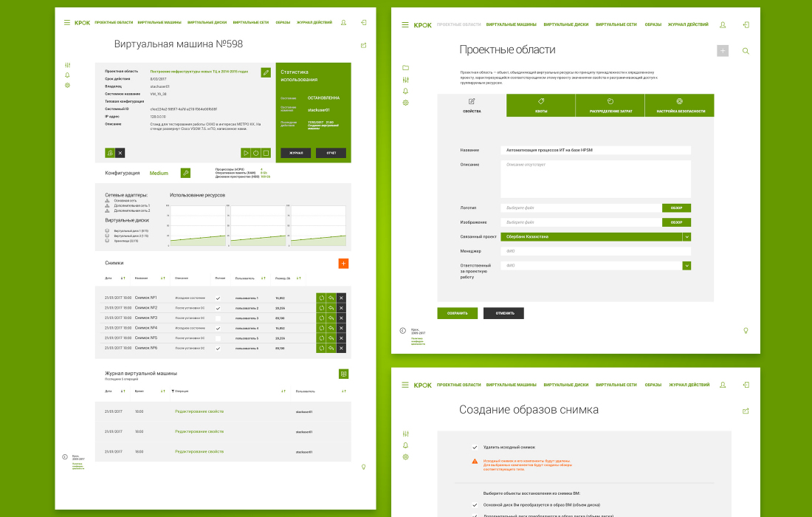812x517 pixels.
Task: Click dark X icon next to green user icon
Action: pos(120,153)
